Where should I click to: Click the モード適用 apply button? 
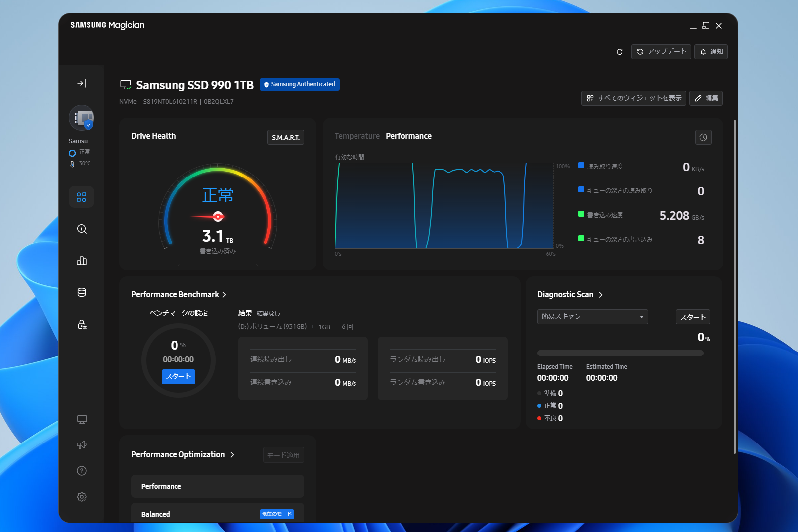click(283, 455)
